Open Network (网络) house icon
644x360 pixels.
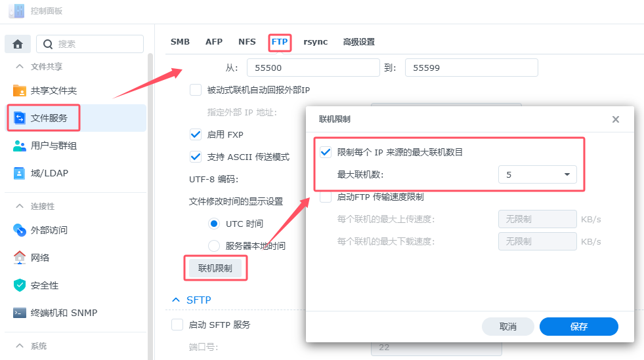pos(20,258)
